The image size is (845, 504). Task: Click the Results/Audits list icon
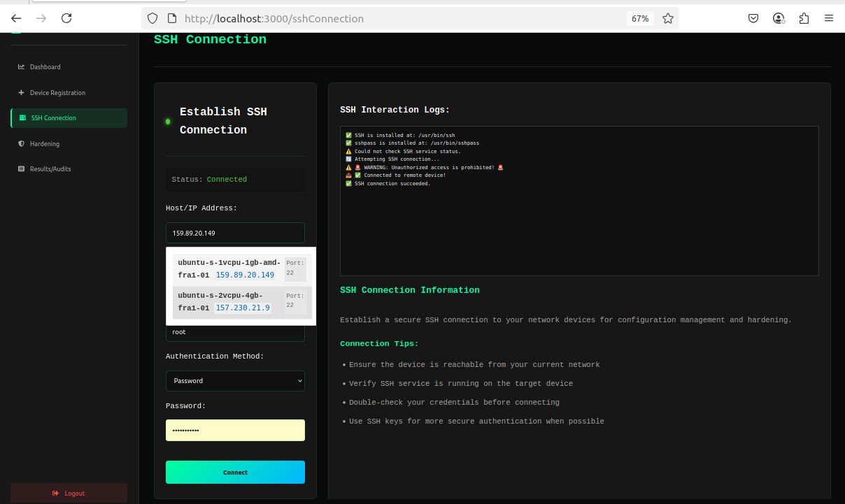click(x=21, y=168)
